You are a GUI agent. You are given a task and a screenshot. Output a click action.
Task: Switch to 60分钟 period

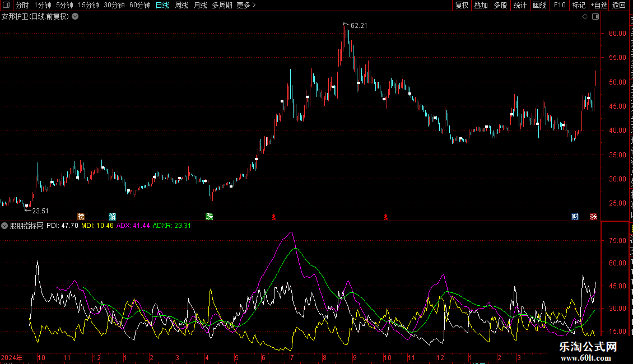(139, 5)
